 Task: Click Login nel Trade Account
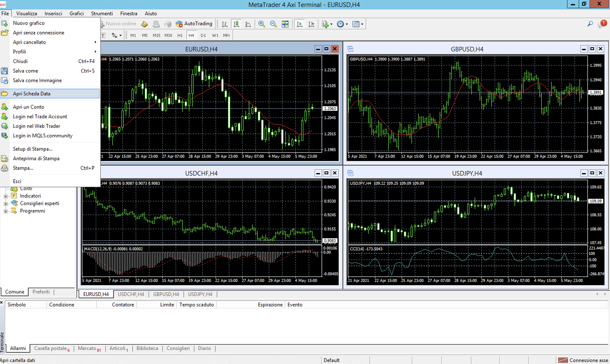point(40,117)
